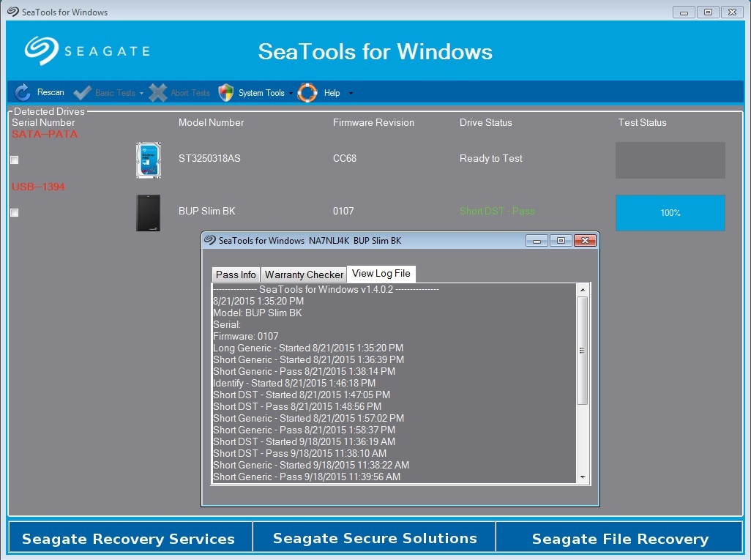Viewport: 751px width, 560px height.
Task: Click the Firmware Revision column header
Action: [x=373, y=122]
